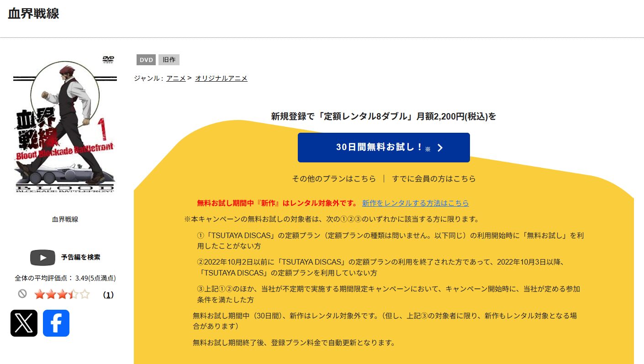The image size is (644, 364).
Task: Click the 新規登録で定額レンタル8ダブル headline
Action: [384, 116]
